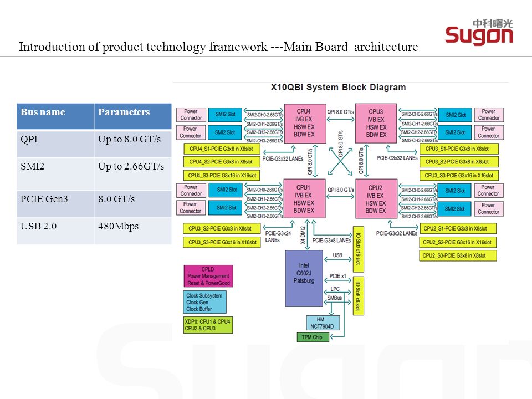Click the 'Up to 8.0 GT/s' cell
This screenshot has width=532, height=399.
[132, 144]
